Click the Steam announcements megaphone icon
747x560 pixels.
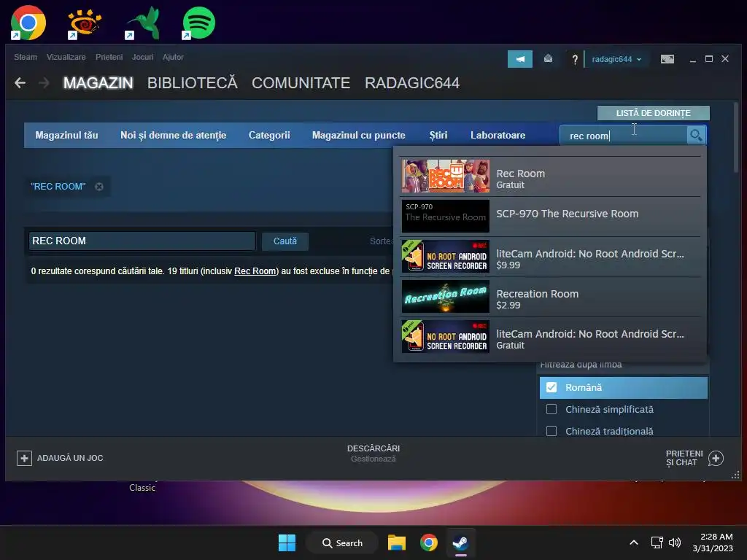519,59
